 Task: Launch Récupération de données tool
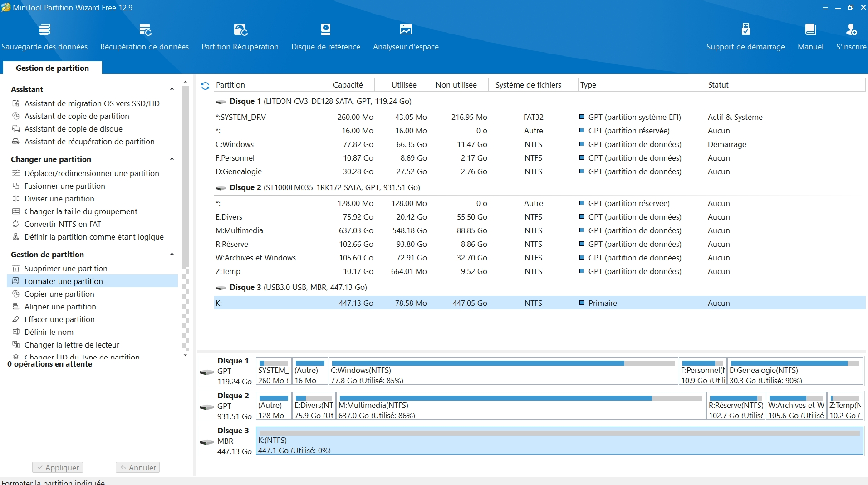(144, 37)
